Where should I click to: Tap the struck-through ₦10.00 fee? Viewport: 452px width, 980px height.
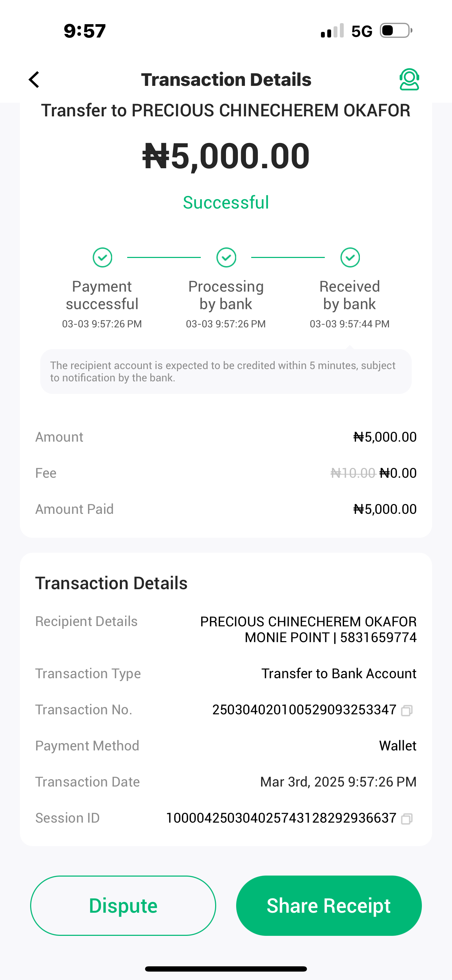click(x=353, y=473)
